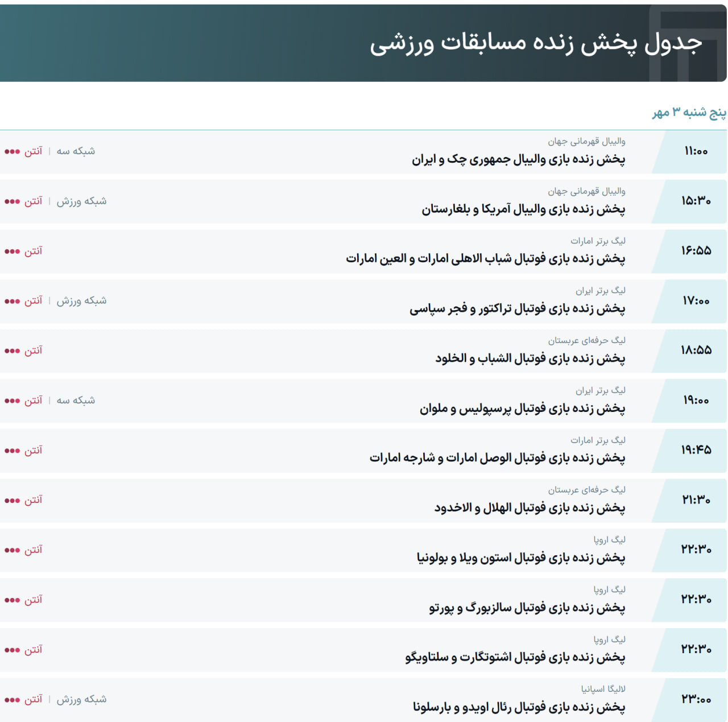Screen dimensions: 728x722
Task: Click the red dots icon for the America-Bulgaria volleyball match
Action: [x=12, y=201]
